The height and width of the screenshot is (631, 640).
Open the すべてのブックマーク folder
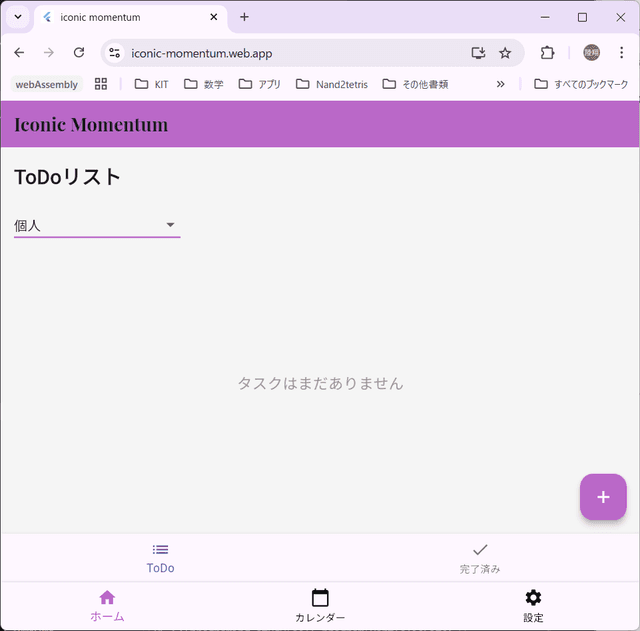pos(581,84)
